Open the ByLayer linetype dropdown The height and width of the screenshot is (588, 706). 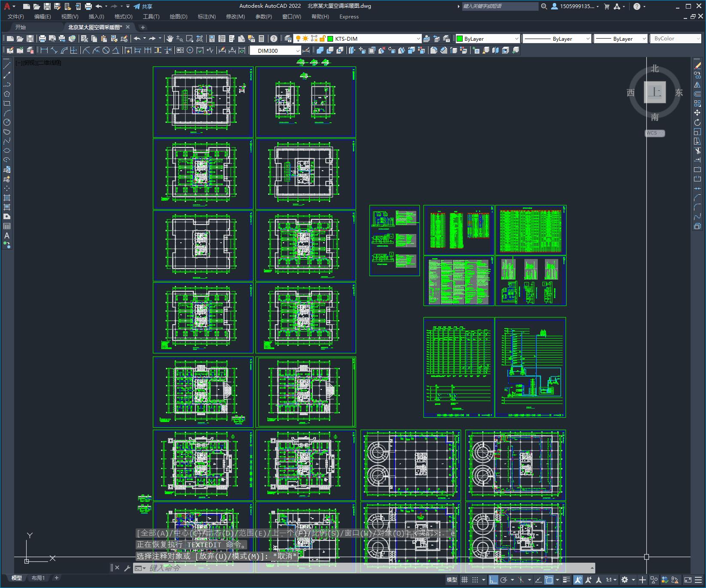click(588, 39)
